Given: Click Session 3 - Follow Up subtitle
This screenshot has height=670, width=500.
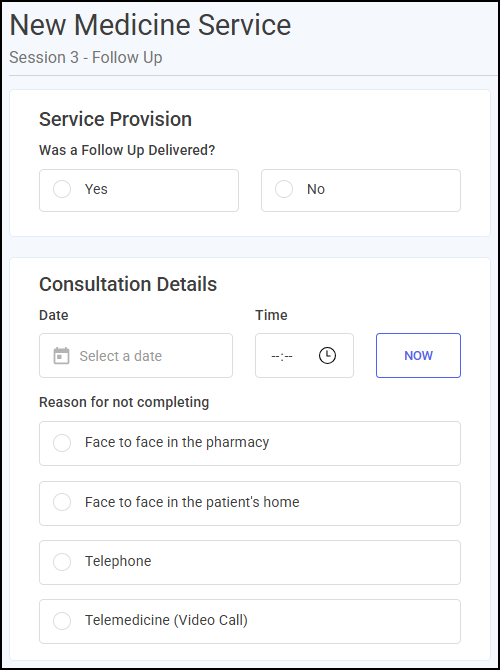Looking at the screenshot, I should [85, 57].
